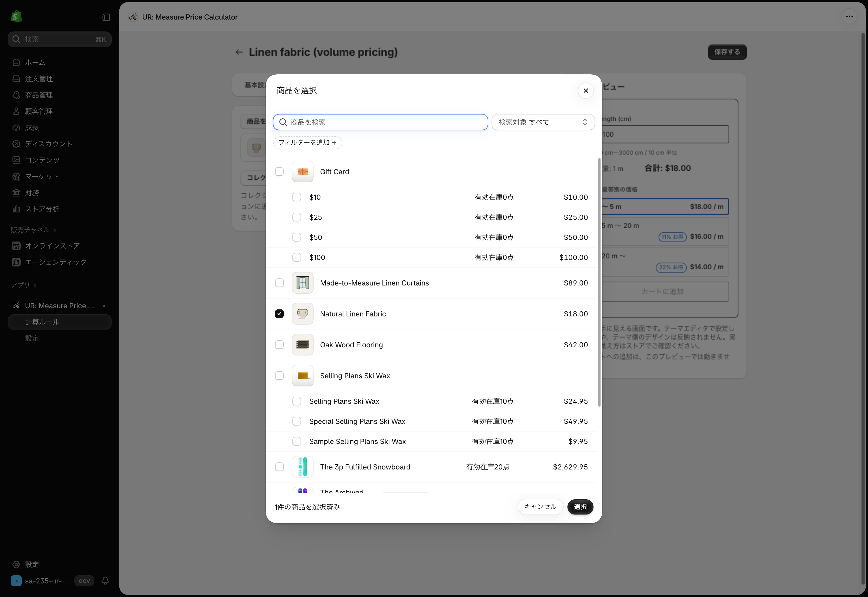Image resolution: width=868 pixels, height=597 pixels.
Task: Open 注文管理 orders icon
Action: click(x=16, y=78)
